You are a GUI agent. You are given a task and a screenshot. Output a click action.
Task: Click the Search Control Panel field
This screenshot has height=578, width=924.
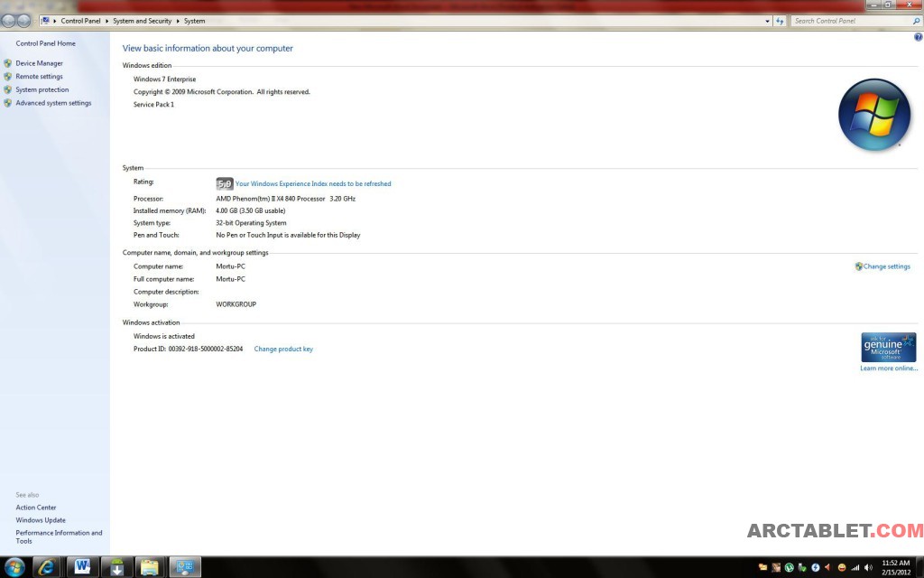click(x=852, y=21)
